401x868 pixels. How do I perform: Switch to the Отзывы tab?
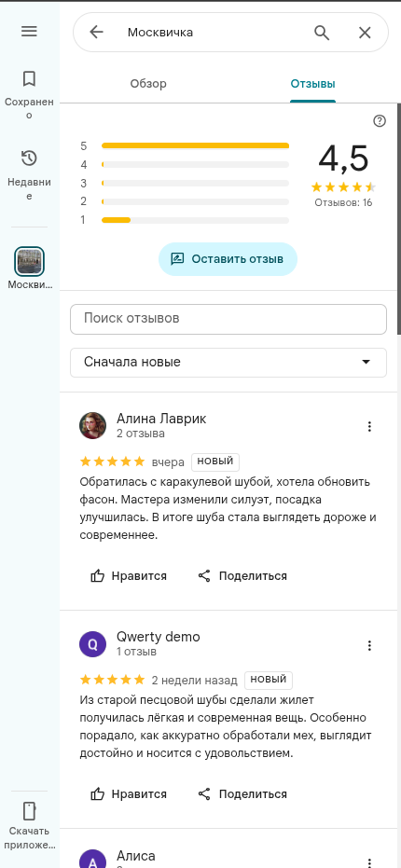point(313,84)
